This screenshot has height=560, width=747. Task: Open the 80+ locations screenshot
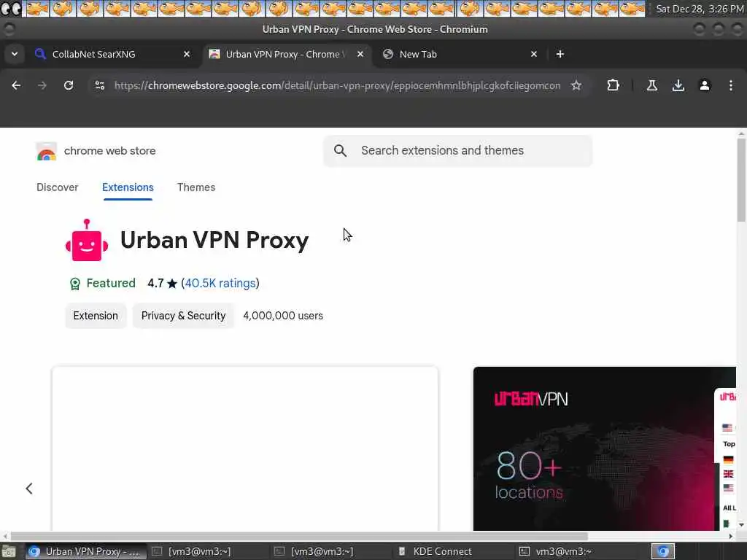(x=604, y=448)
